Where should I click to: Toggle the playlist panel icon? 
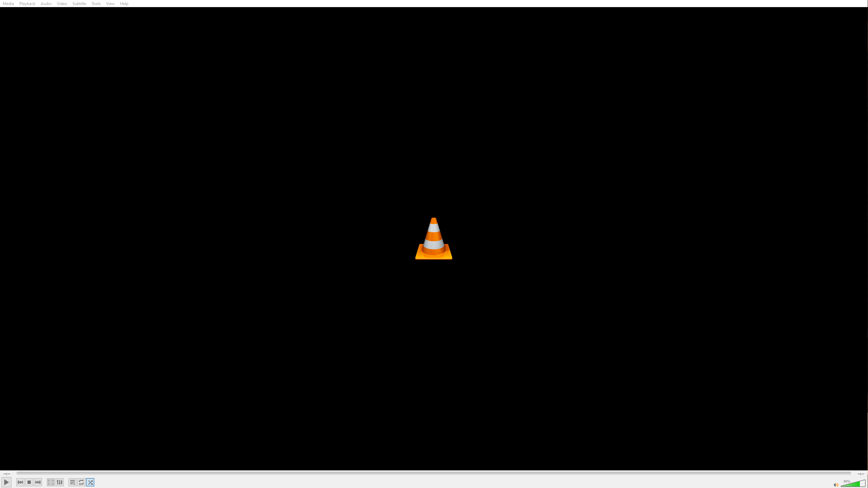(72, 482)
